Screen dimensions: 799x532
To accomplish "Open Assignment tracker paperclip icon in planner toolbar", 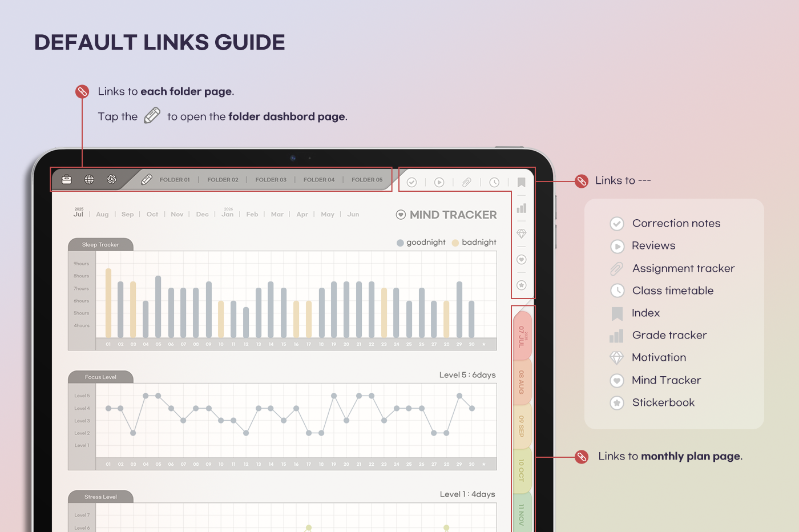I will pos(466,182).
